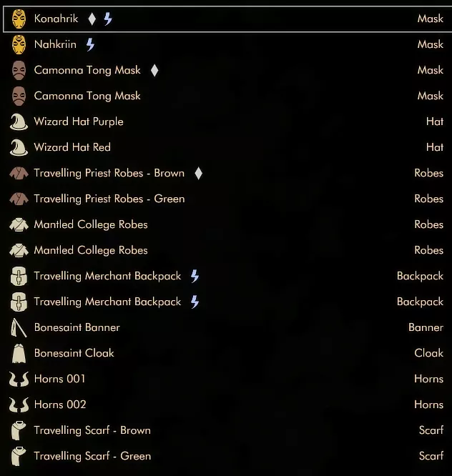Click the blue lightning bolt beside Nahkriin

(x=90, y=44)
